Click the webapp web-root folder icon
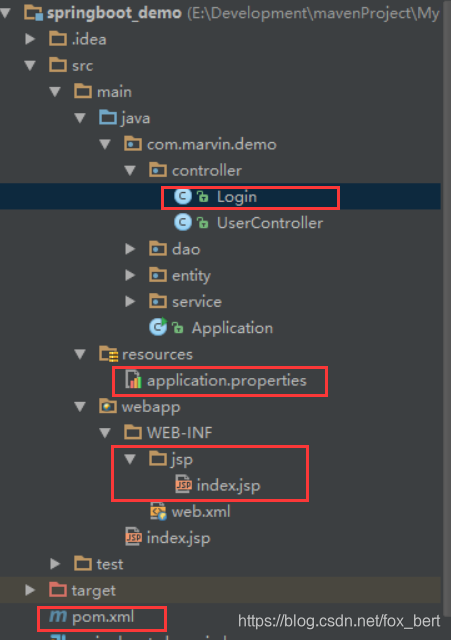 point(108,406)
